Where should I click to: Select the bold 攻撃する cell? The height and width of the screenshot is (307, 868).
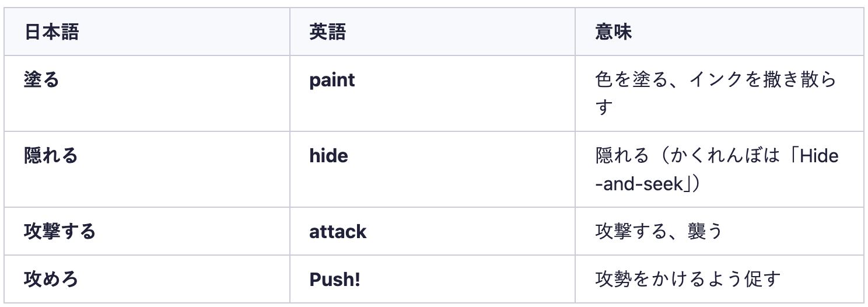coord(60,231)
